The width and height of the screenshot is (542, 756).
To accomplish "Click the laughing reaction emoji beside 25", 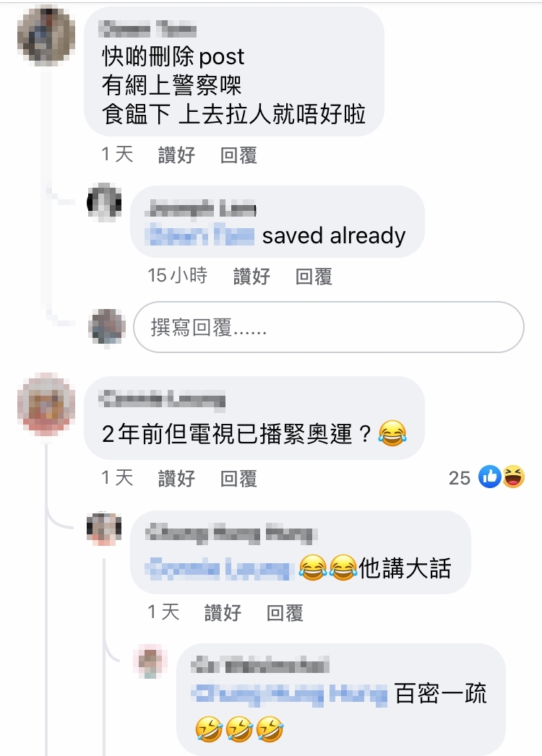I will (x=514, y=477).
